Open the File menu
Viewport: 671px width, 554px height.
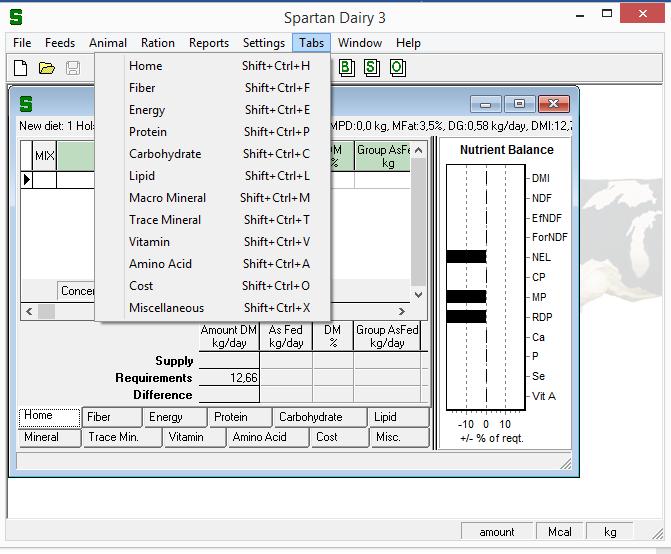(22, 43)
